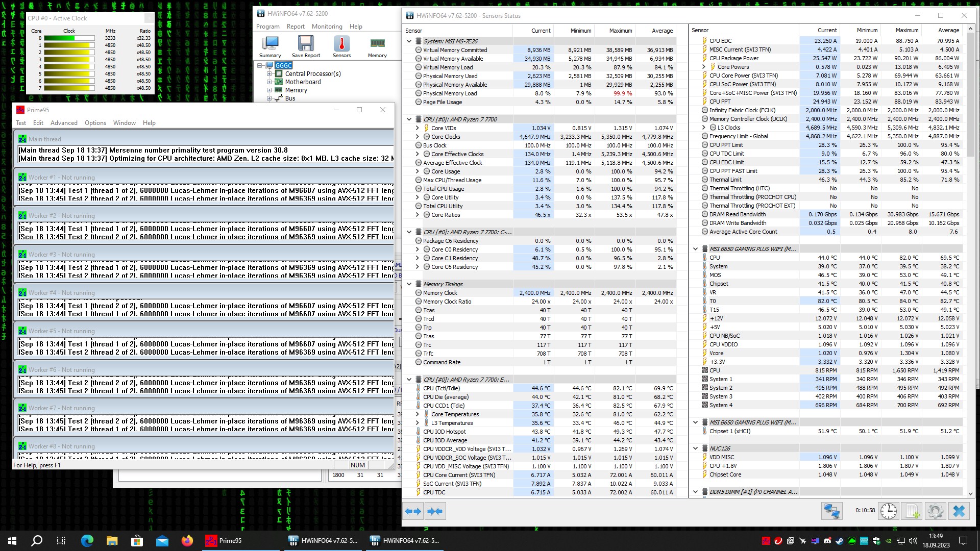Expand the Core Effective Clocks row
The image size is (980, 551).
(x=417, y=154)
